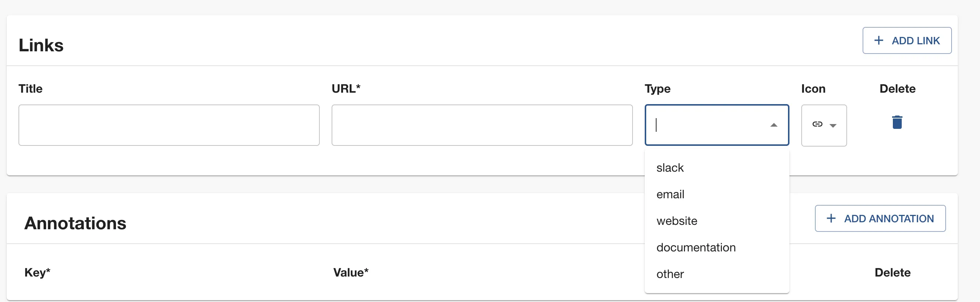Collapse the Type dropdown using its caret

[x=774, y=125]
